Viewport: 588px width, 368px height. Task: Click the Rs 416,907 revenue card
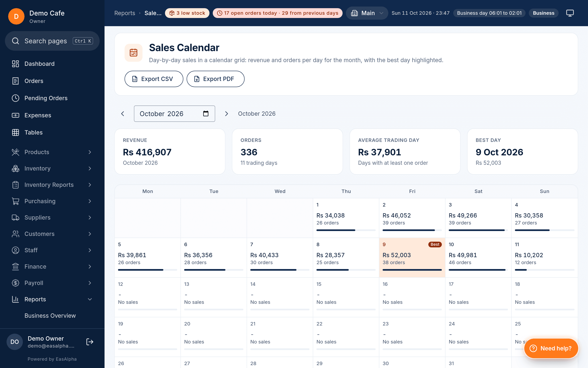coord(170,151)
